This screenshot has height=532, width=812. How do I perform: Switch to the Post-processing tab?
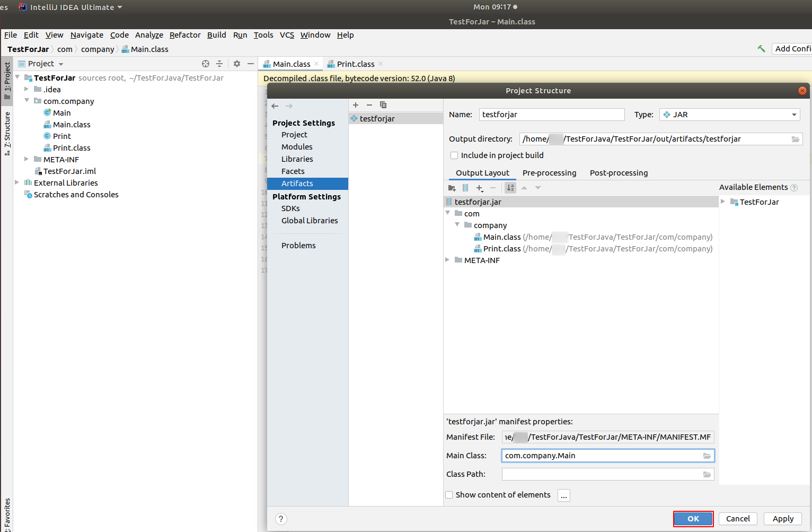pos(619,173)
